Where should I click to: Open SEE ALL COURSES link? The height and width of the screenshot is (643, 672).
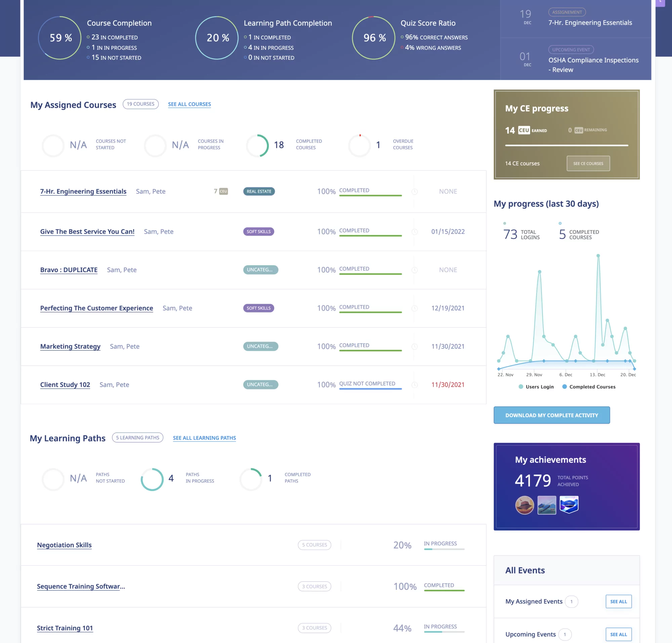coord(188,104)
